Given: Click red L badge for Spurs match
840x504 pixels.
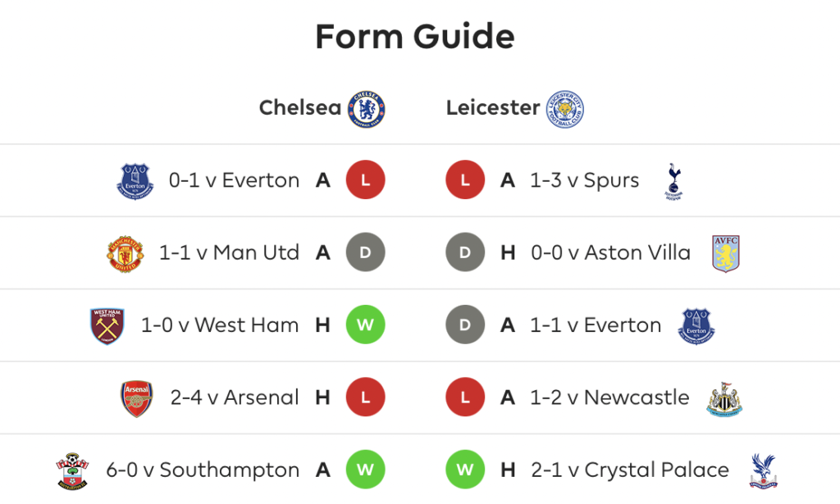Looking at the screenshot, I should (x=465, y=179).
